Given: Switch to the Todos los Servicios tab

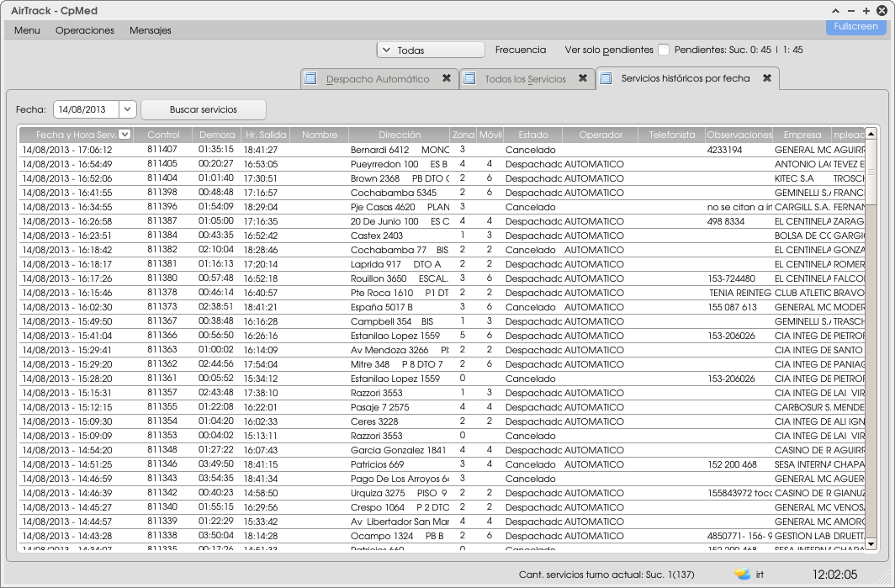Looking at the screenshot, I should coord(525,79).
